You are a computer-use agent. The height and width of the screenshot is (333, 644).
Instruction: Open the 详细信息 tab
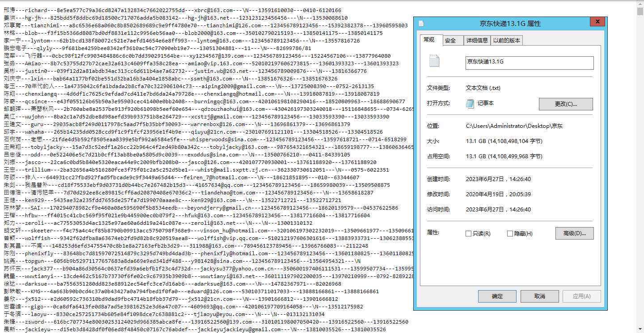[x=477, y=41]
